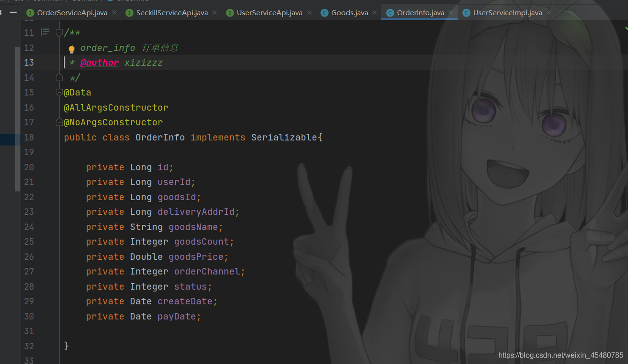Click line number 18 in the gutter
This screenshot has width=628, height=364.
(29, 137)
